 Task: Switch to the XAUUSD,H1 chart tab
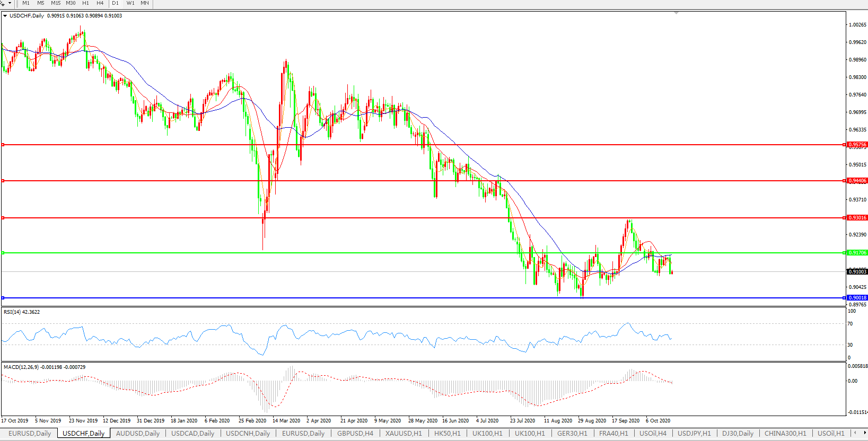tap(404, 434)
